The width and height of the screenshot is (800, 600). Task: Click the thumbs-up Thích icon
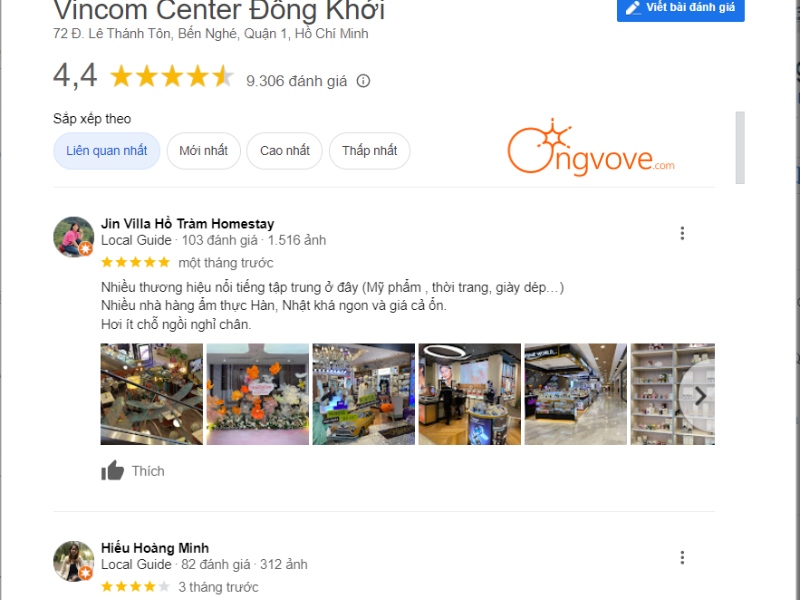pos(112,470)
